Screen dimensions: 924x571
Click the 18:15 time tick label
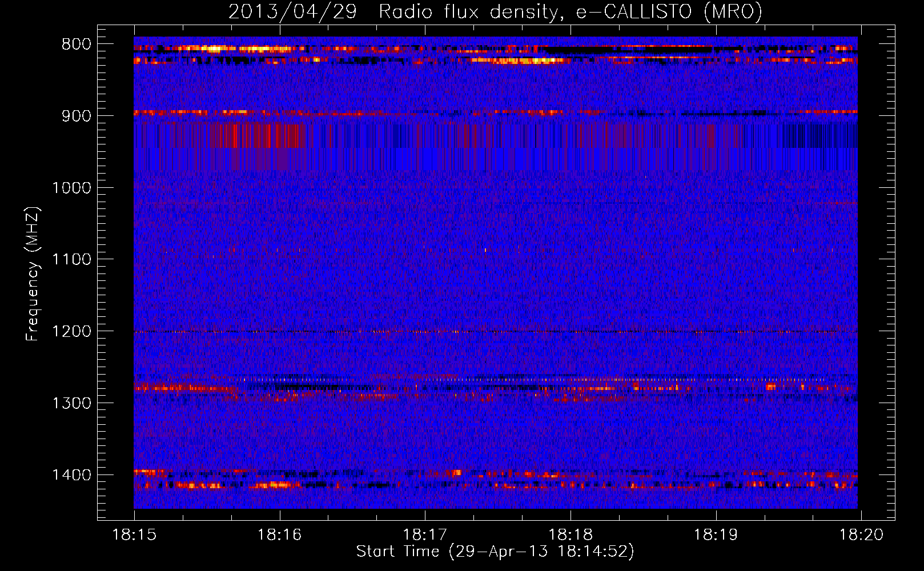point(134,535)
